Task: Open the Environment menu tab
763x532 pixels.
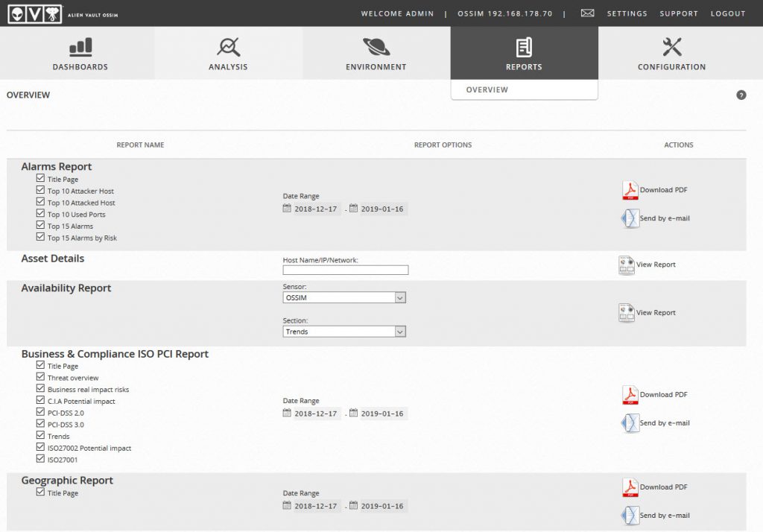Action: pos(376,54)
